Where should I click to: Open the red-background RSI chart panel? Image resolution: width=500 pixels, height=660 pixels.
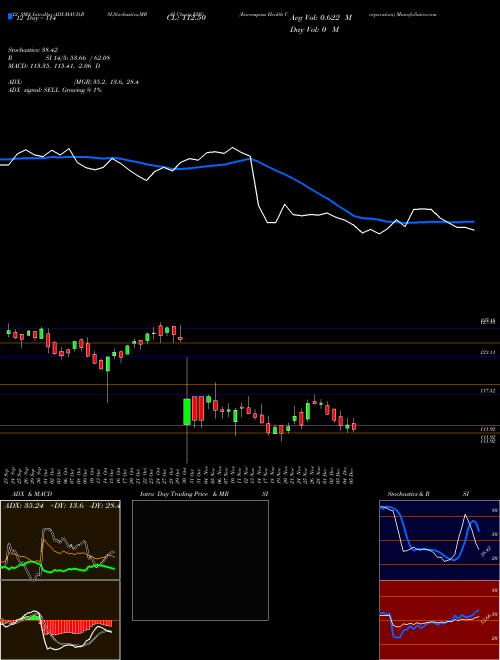(439, 620)
